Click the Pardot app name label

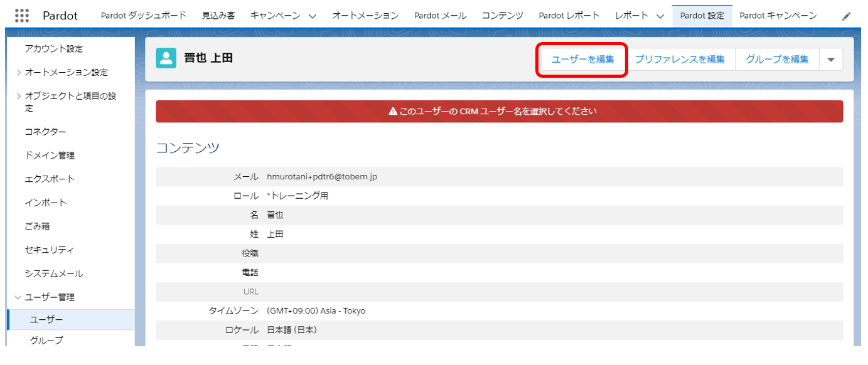pyautogui.click(x=60, y=16)
